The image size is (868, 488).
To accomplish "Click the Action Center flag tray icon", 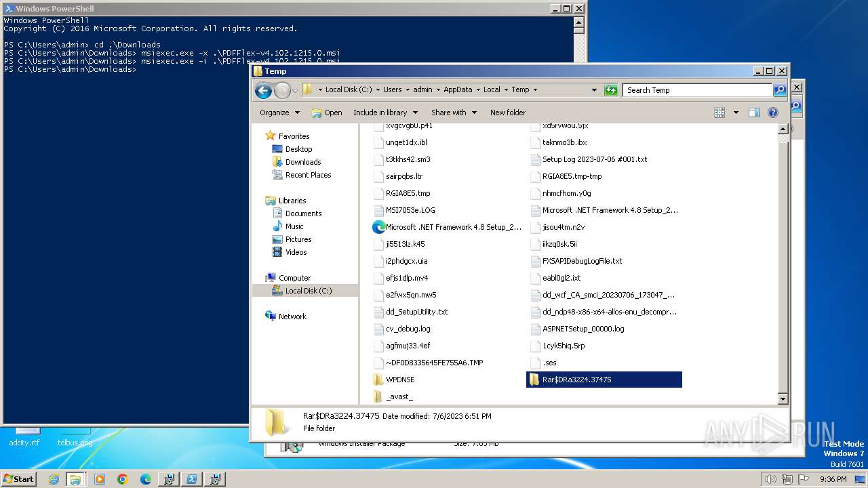I will (x=802, y=479).
